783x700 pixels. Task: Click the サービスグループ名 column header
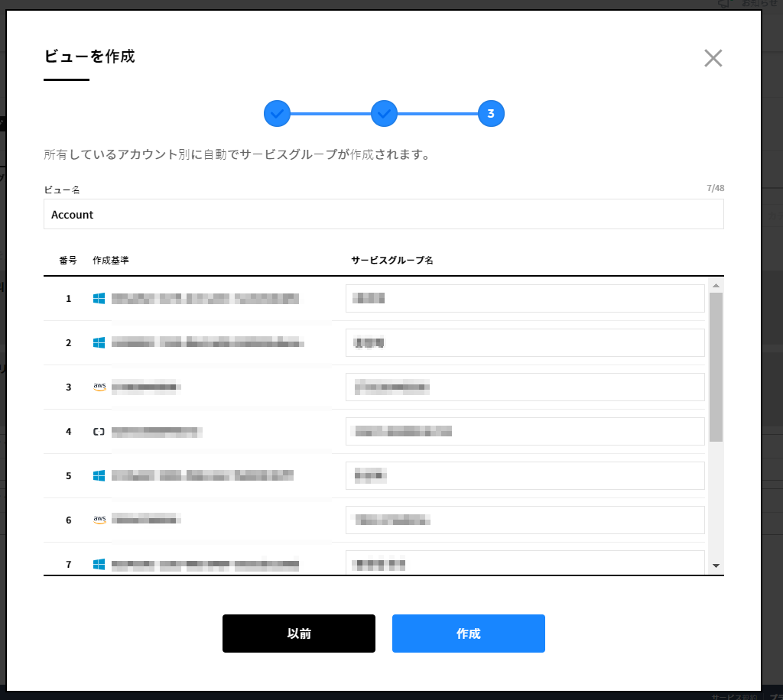(x=392, y=261)
